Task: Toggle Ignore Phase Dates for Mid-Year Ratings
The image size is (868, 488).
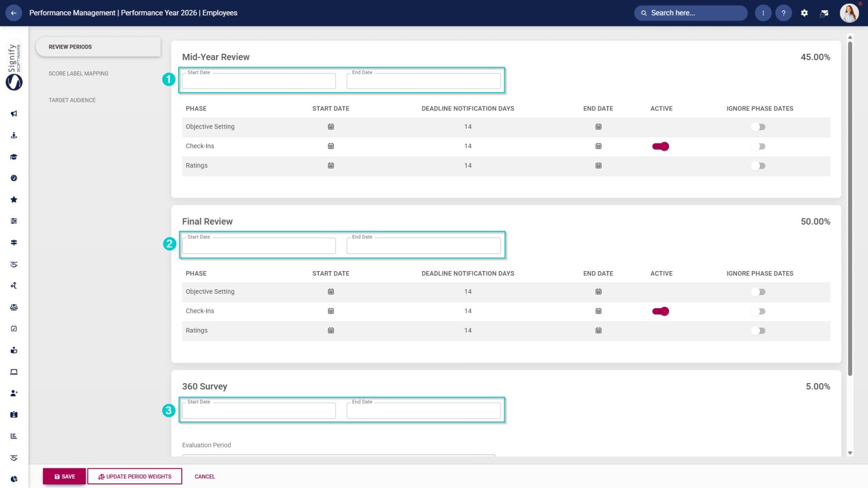Action: click(x=758, y=166)
